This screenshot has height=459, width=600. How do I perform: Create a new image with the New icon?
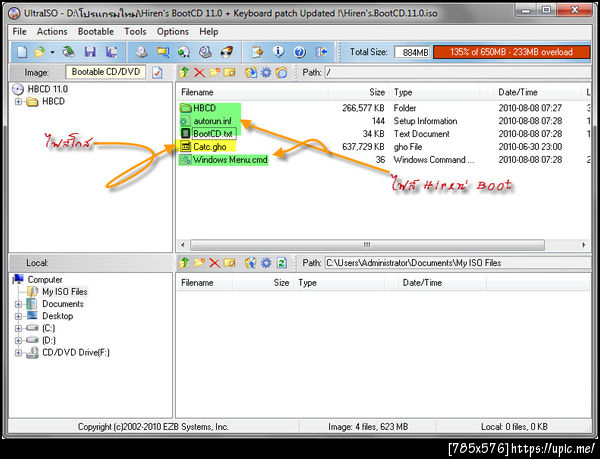coord(22,52)
